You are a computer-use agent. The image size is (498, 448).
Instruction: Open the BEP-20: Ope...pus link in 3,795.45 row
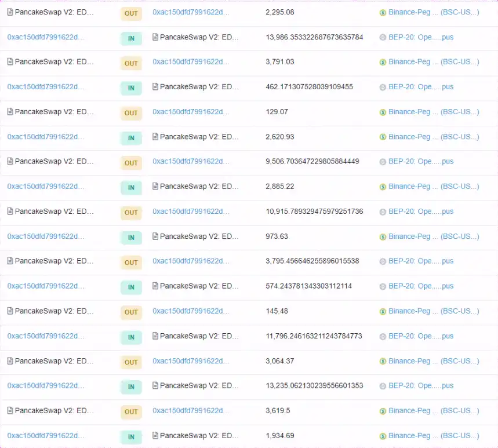point(421,261)
